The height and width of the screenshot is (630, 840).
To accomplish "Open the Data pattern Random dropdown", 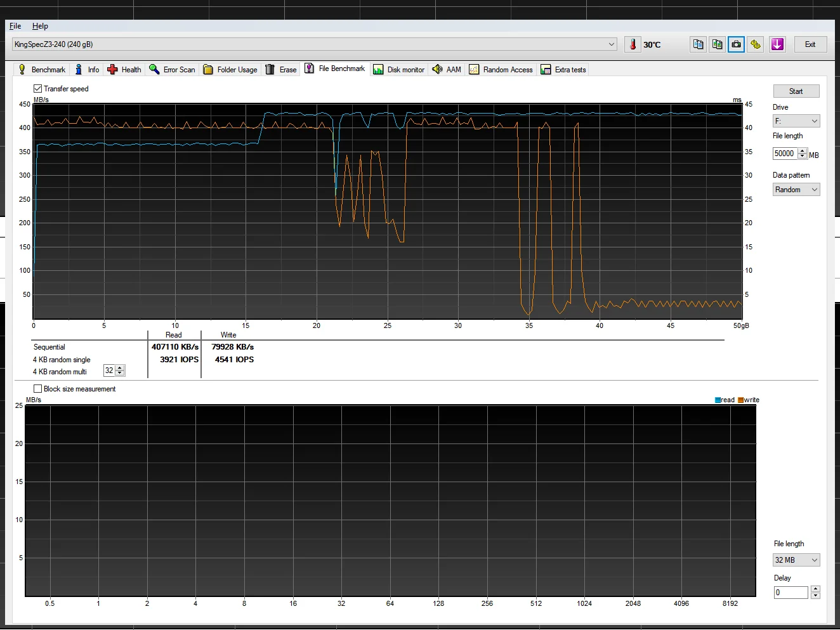I will [x=796, y=190].
